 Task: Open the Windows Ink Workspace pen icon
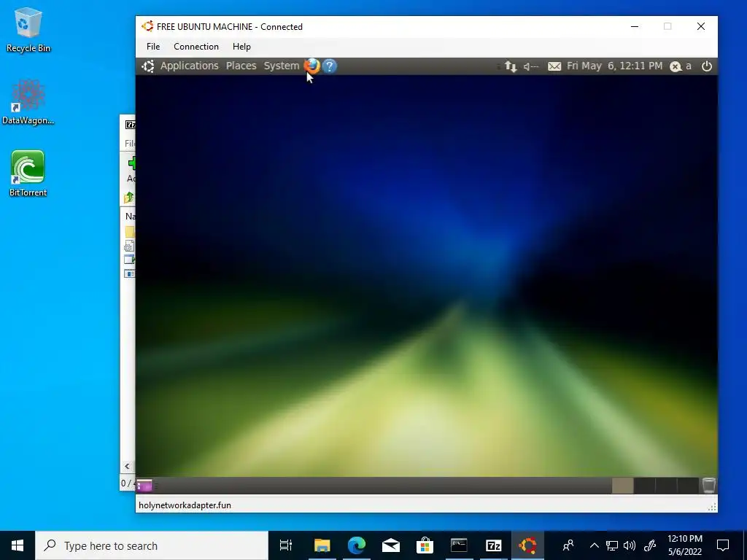(650, 545)
